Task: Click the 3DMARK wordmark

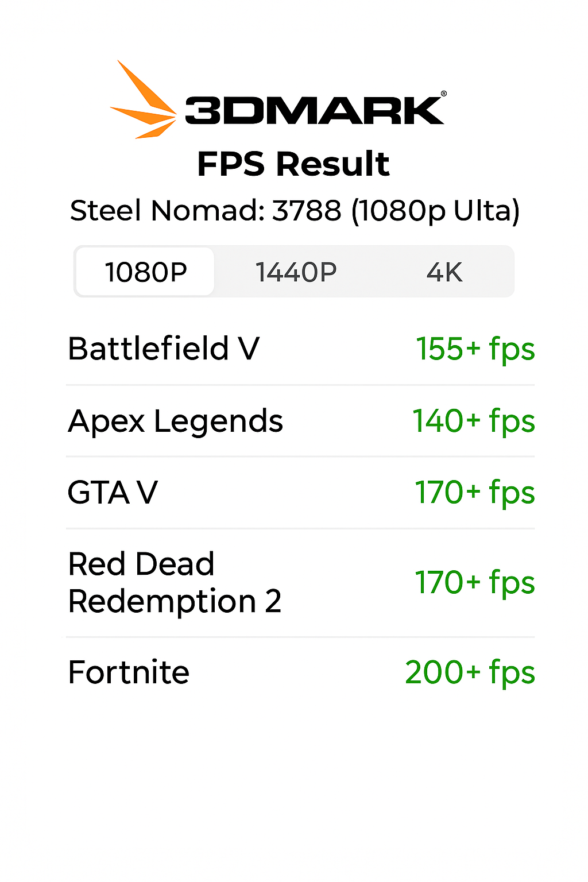Action: (x=313, y=109)
